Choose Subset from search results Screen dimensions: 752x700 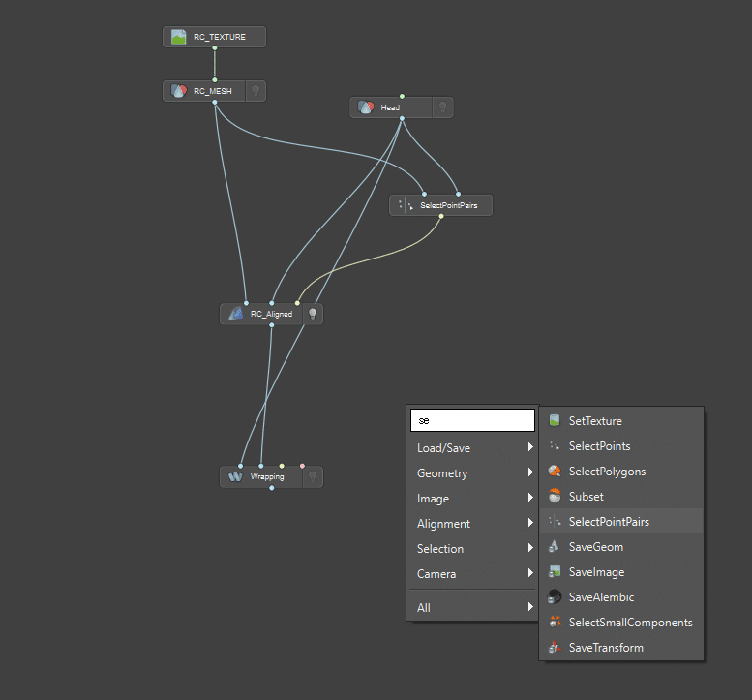[621, 497]
